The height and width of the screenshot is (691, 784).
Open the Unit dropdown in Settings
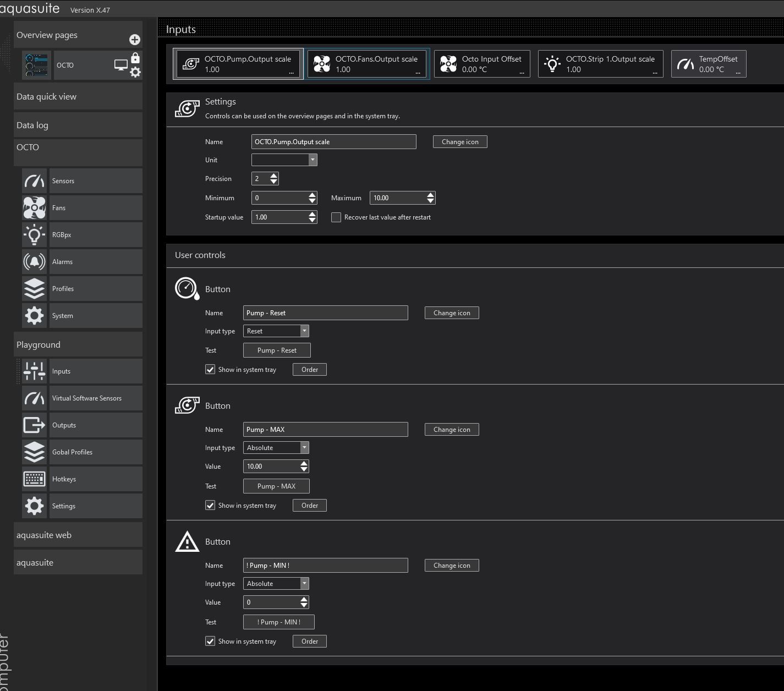pyautogui.click(x=312, y=160)
